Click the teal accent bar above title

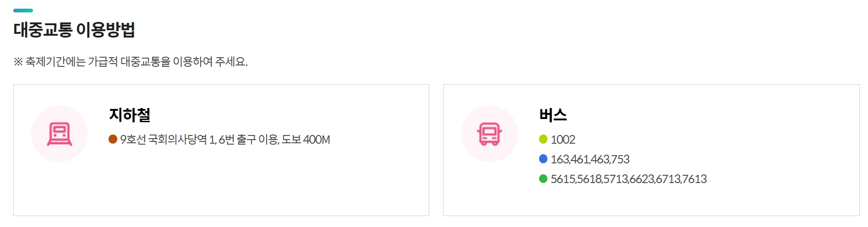(x=23, y=10)
